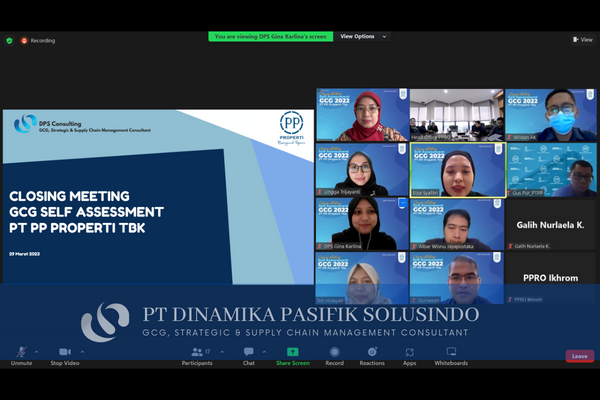Open Whiteboards

pos(451,353)
